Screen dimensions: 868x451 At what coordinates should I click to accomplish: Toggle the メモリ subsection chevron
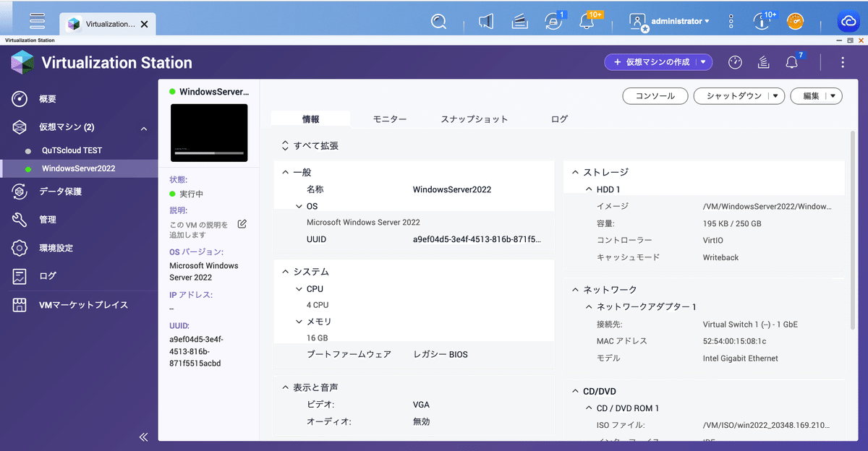[x=299, y=322]
